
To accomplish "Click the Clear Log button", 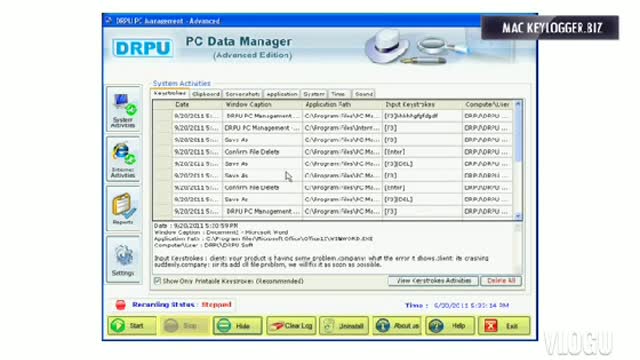I will click(x=291, y=326).
